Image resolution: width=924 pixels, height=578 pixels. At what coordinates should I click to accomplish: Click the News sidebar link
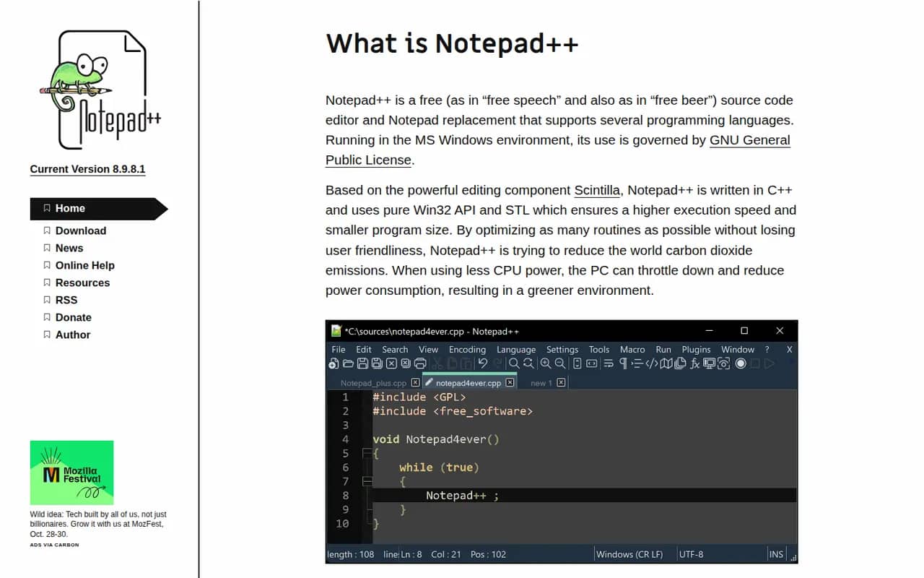[x=69, y=248]
